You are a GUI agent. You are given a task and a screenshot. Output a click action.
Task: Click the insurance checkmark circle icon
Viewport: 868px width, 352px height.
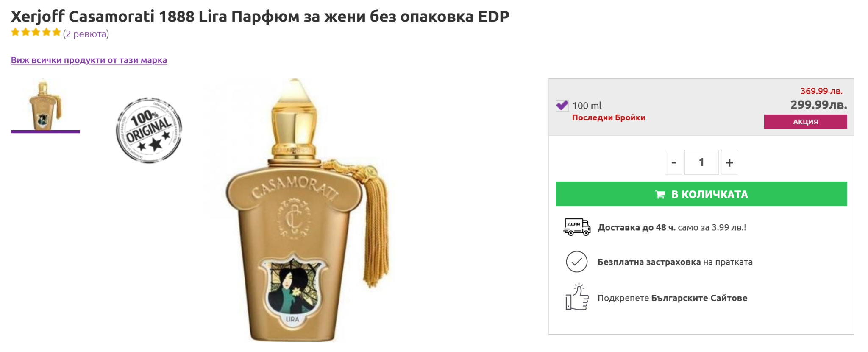click(577, 262)
